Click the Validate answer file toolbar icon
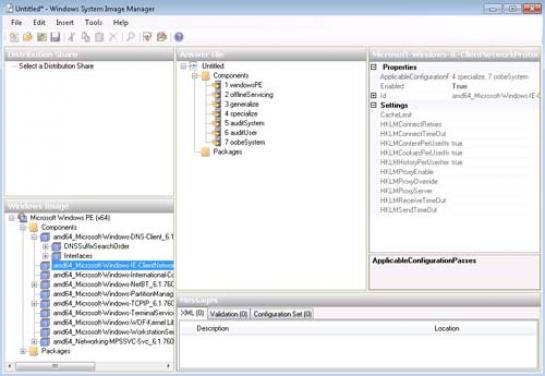Screen dimensions: 545x376 coord(147,37)
